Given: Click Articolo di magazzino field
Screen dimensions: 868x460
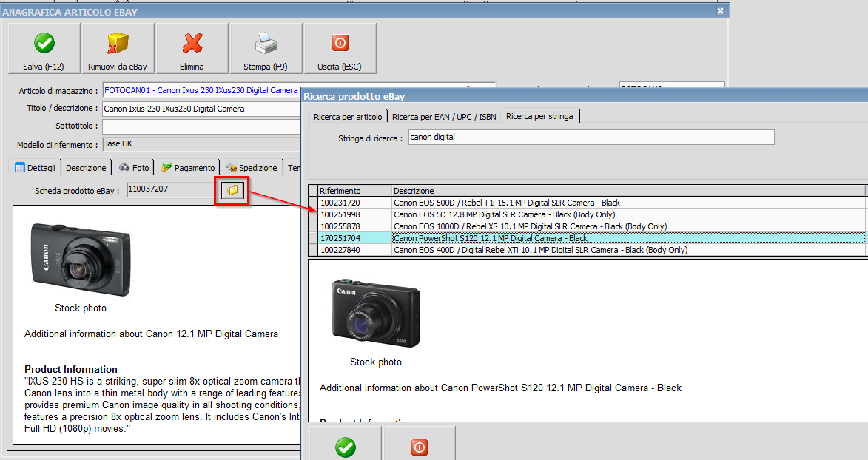Looking at the screenshot, I should pyautogui.click(x=202, y=90).
